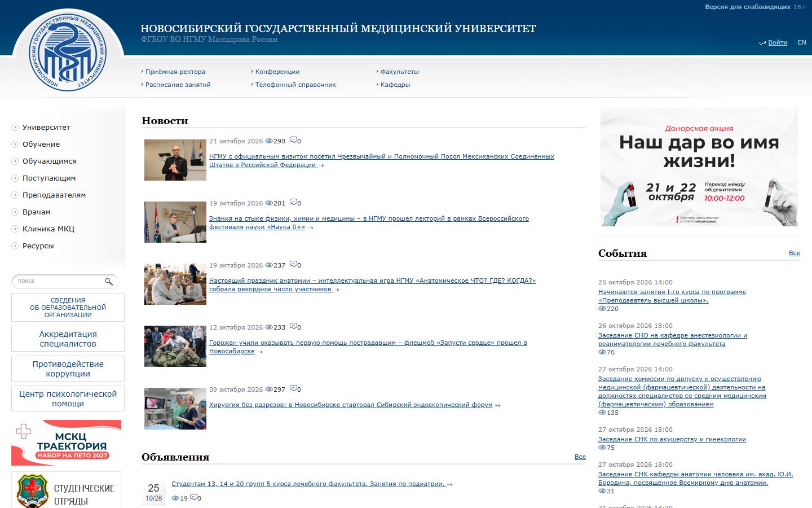Click comment icon on 09 октября news
812x508 pixels.
click(293, 389)
